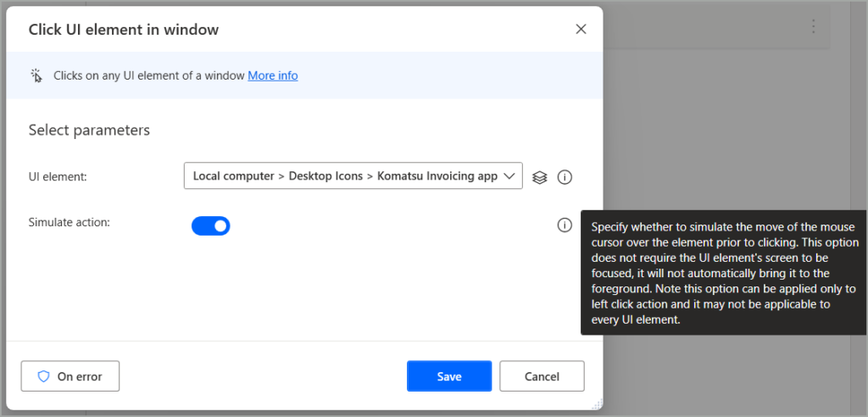Click the Select parameters heading
The width and height of the screenshot is (868, 417).
pos(89,130)
